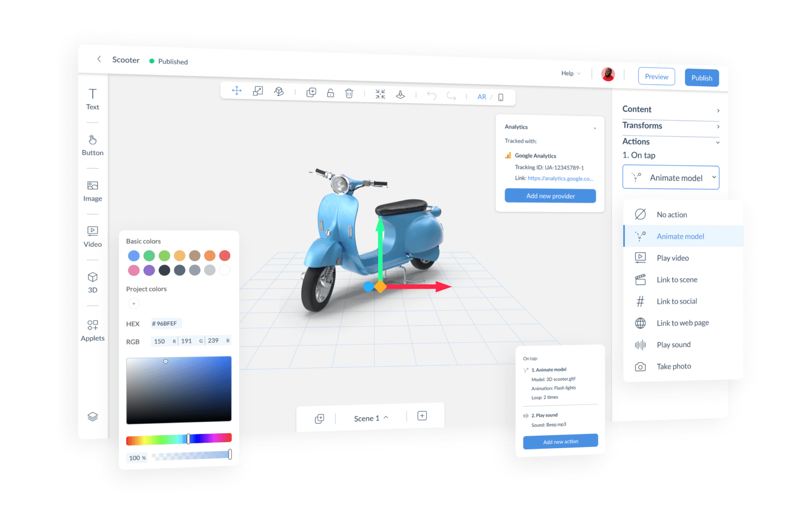Duplicate the selected object via toolbar icon
The image size is (812, 524).
point(311,93)
